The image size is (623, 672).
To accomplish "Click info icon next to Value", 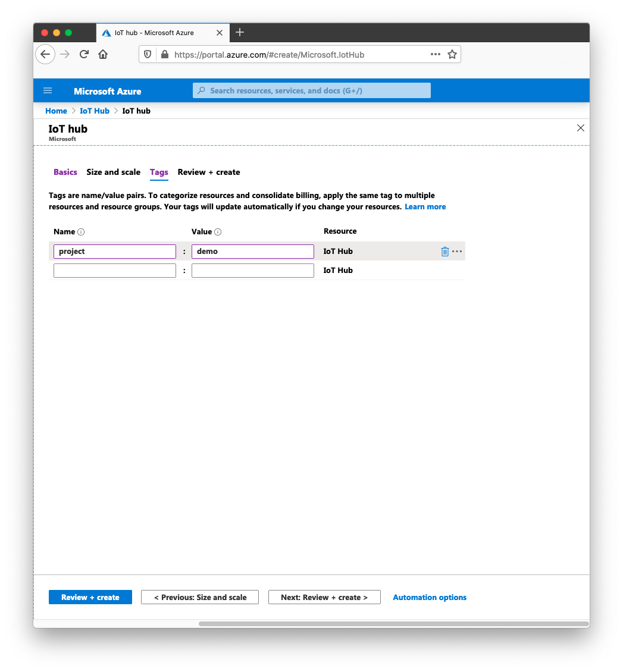I will click(x=218, y=232).
